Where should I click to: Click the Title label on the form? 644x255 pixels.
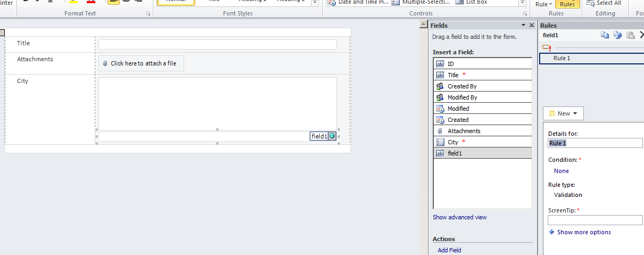[x=23, y=43]
